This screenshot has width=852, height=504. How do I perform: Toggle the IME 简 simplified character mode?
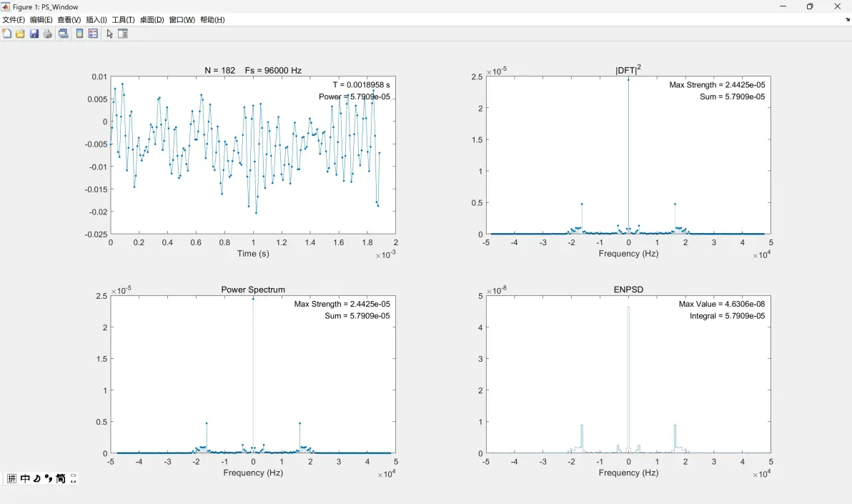click(x=60, y=478)
